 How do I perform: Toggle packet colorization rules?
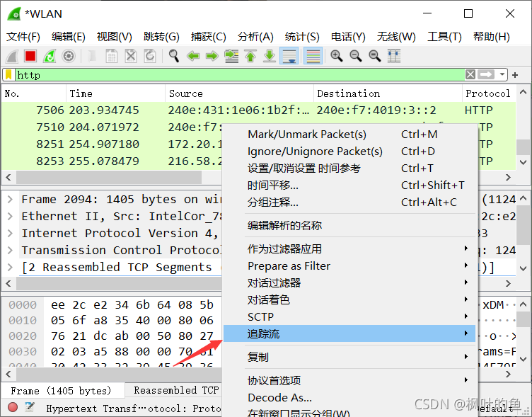(x=313, y=56)
